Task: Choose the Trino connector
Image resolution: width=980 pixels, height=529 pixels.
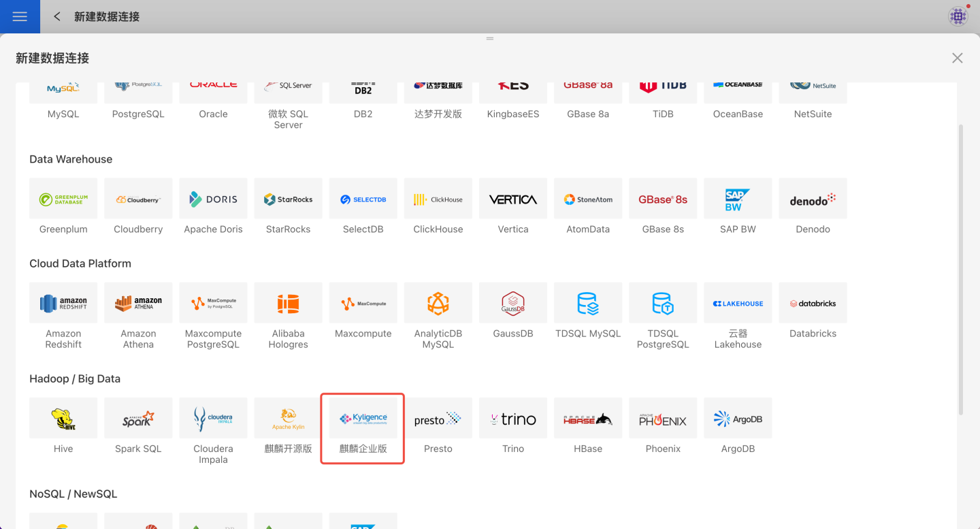Action: click(x=512, y=428)
